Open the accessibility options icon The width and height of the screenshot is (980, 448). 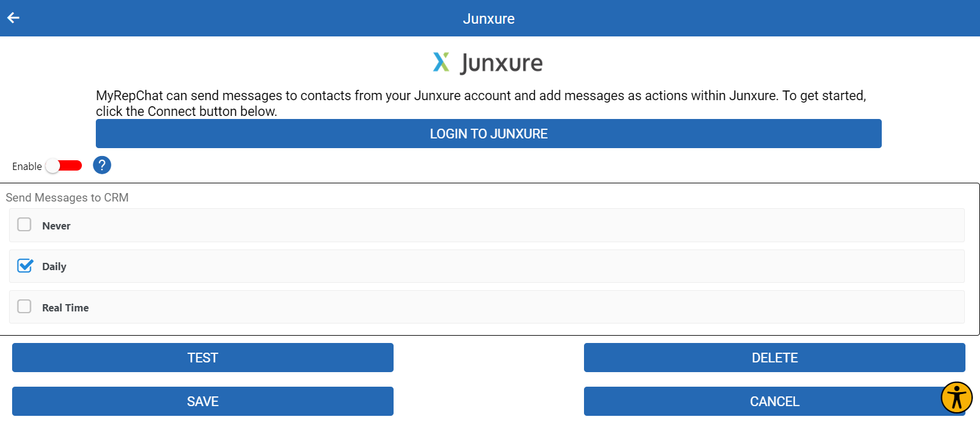coord(956,398)
